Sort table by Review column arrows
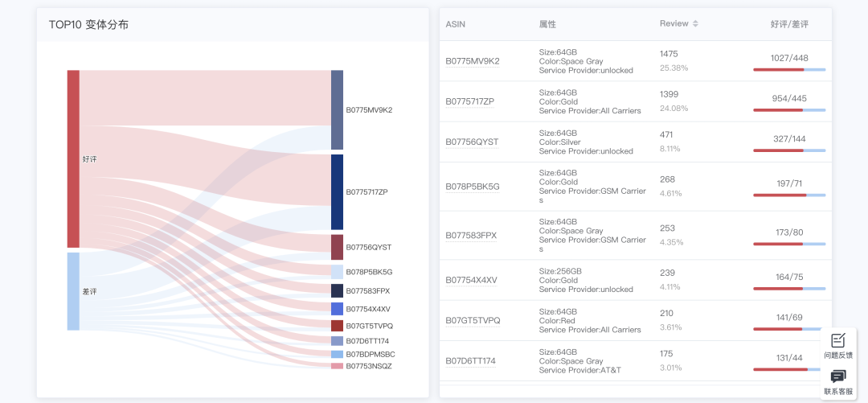Image resolution: width=868 pixels, height=403 pixels. 695,24
